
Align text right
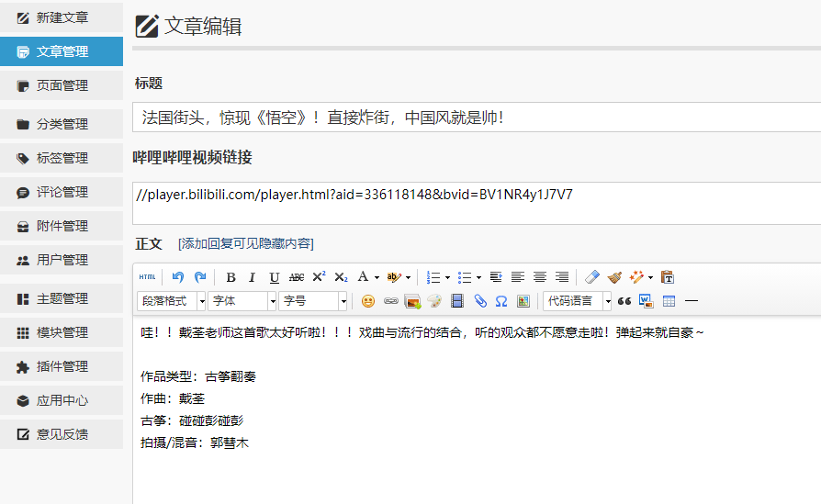click(562, 277)
